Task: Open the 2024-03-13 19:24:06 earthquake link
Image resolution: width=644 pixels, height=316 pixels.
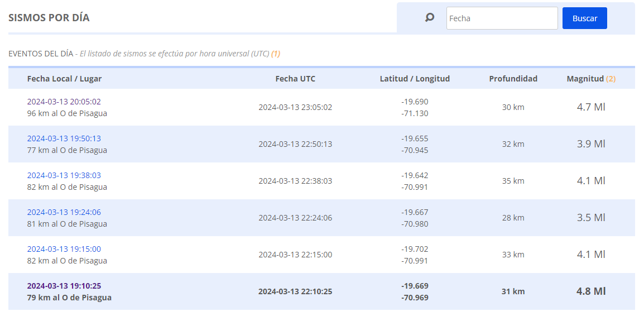Action: 64,212
